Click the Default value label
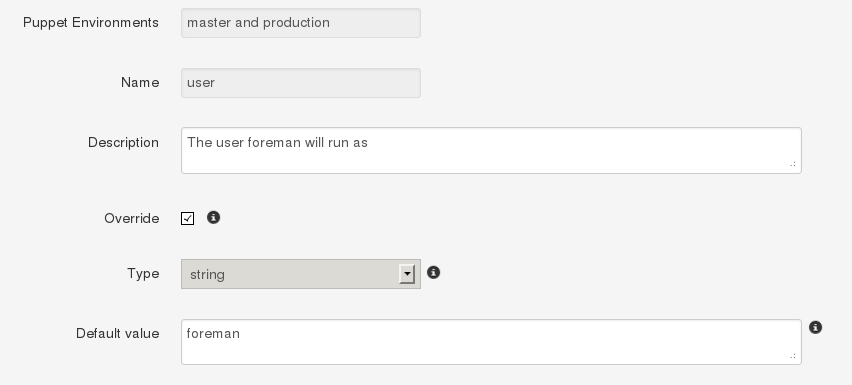852x385 pixels. [x=117, y=333]
